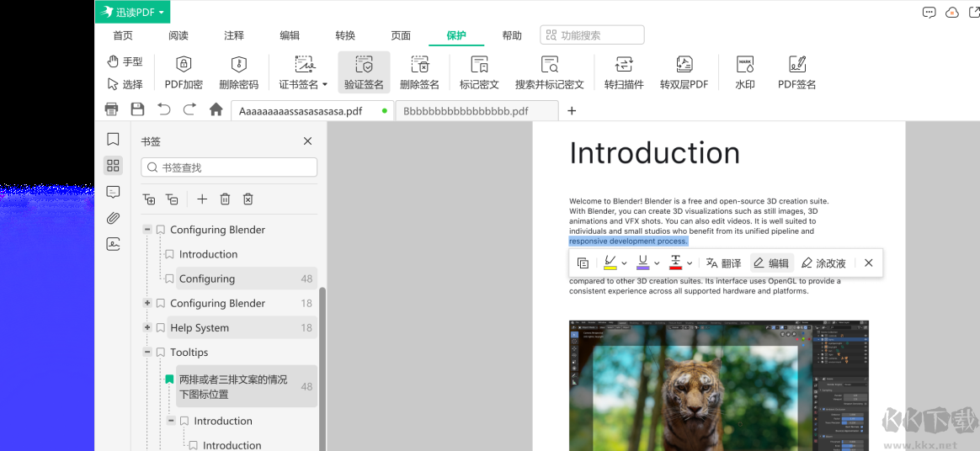Click 涂改液 correction fluid button
The width and height of the screenshot is (980, 451).
pos(823,263)
